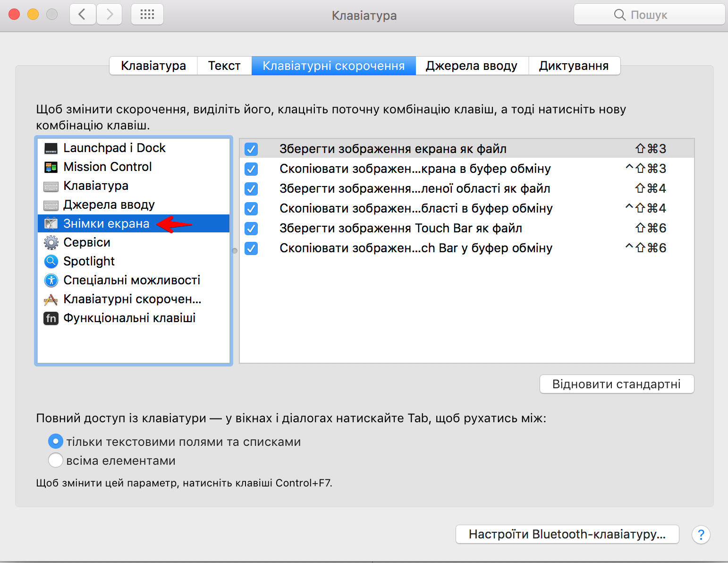The image size is (728, 563).
Task: Select Клавіатура text in the category list
Action: [x=96, y=186]
